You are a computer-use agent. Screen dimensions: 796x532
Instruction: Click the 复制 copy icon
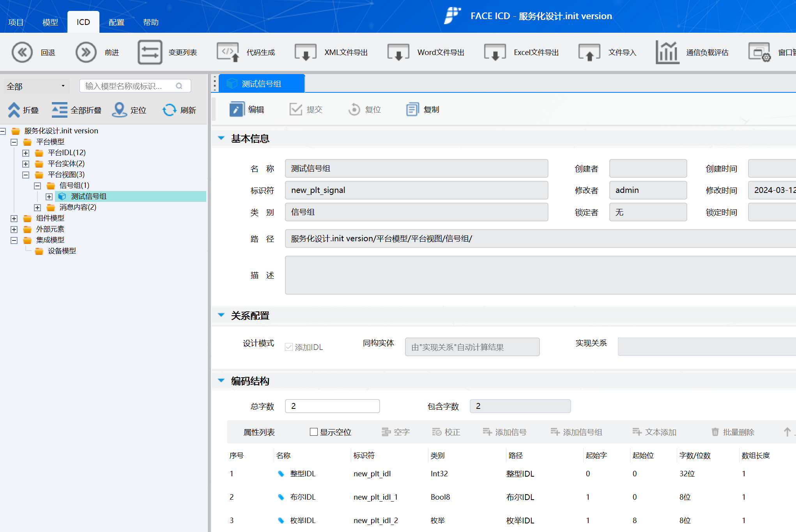pos(412,110)
